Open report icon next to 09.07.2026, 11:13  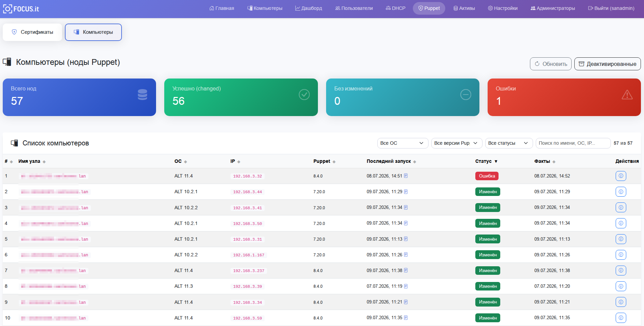(406, 239)
